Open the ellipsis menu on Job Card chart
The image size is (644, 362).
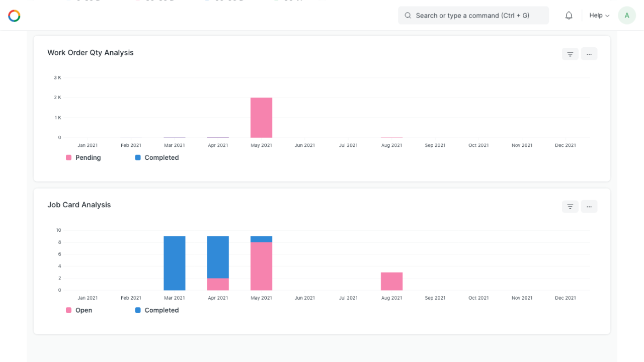click(589, 206)
